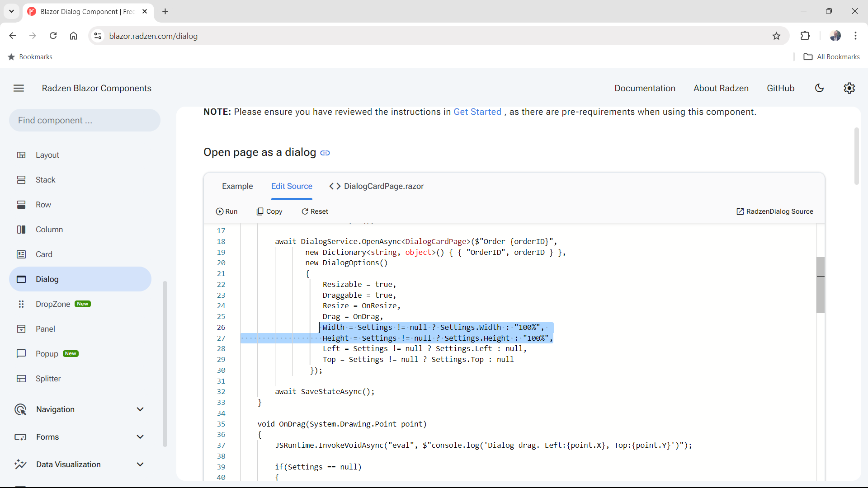Image resolution: width=868 pixels, height=488 pixels.
Task: Click the Find component search field
Action: (84, 120)
